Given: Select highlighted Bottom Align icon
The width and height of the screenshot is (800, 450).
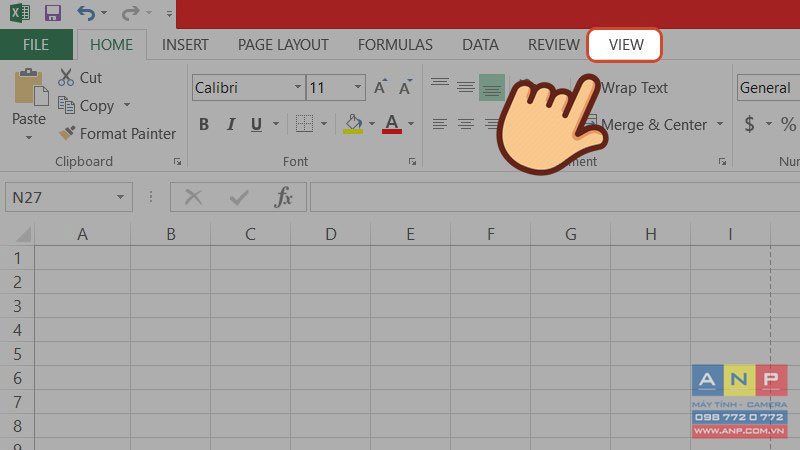Looking at the screenshot, I should pos(492,88).
